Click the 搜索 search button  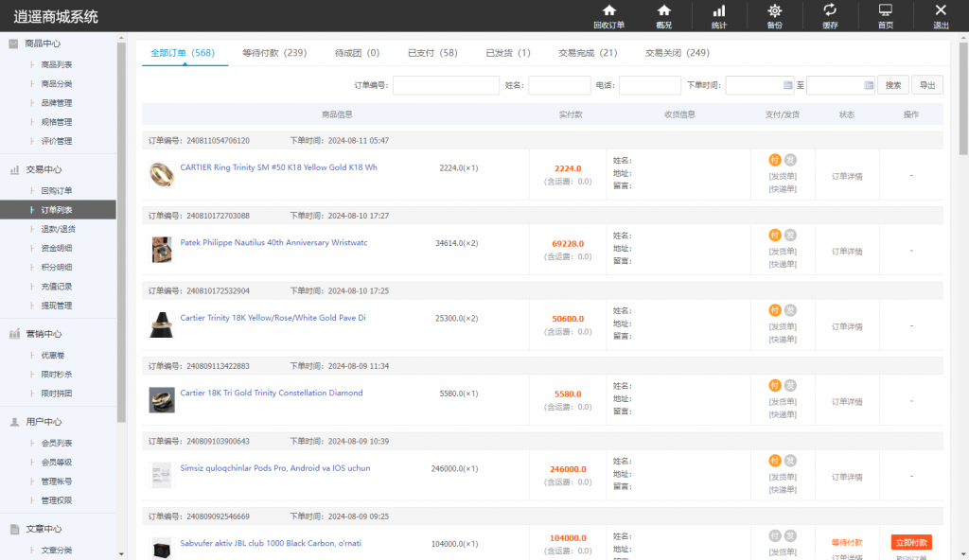tap(893, 85)
